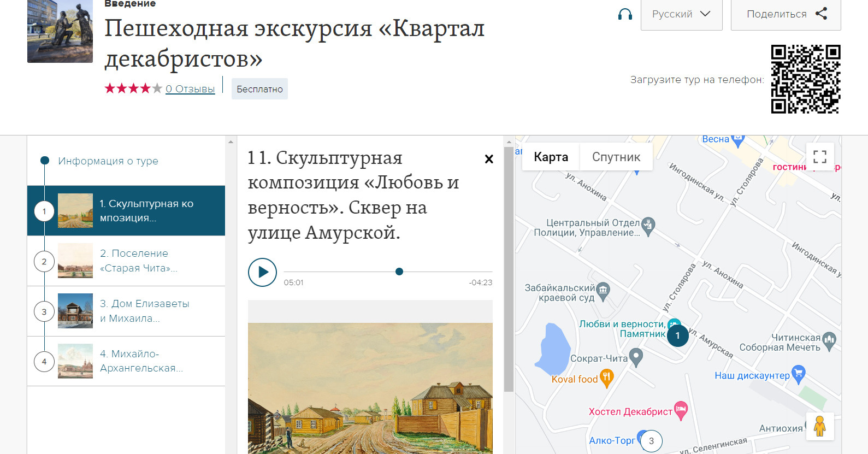868x454 pixels.
Task: Click the star rating
Action: point(133,89)
